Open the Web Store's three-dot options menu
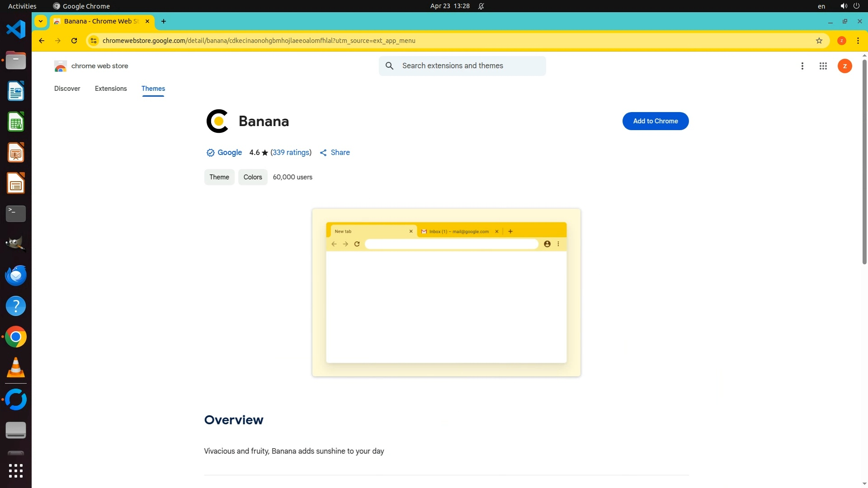This screenshot has height=488, width=868. [802, 66]
